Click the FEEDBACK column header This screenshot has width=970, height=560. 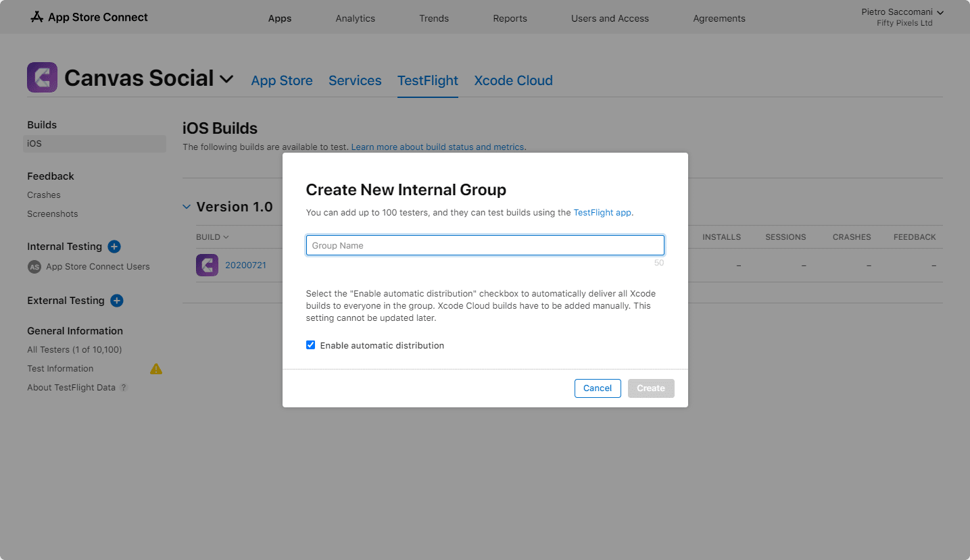click(915, 237)
